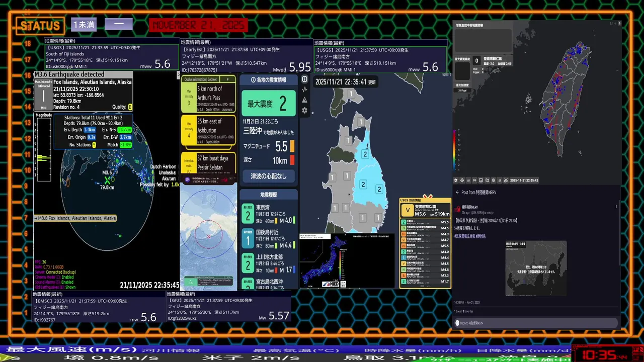The width and height of the screenshot is (644, 362).
Task: Select the 5 km north of Arthur's Pass card
Action: pyautogui.click(x=208, y=98)
